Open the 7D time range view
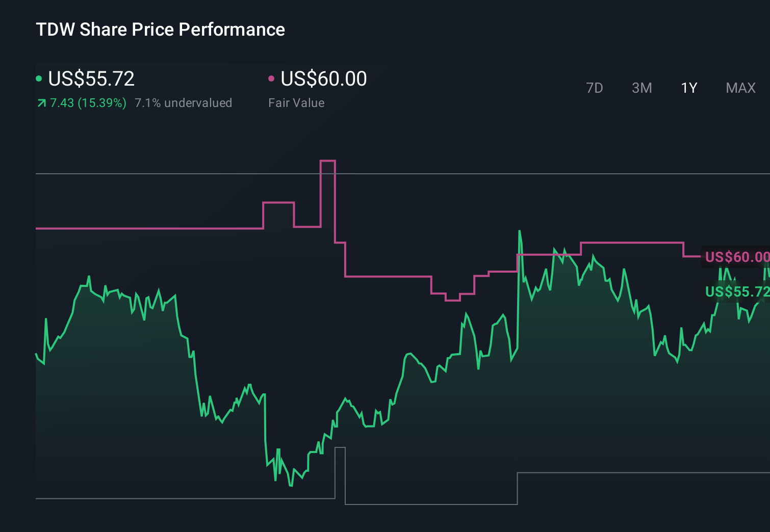This screenshot has width=770, height=532. click(595, 88)
